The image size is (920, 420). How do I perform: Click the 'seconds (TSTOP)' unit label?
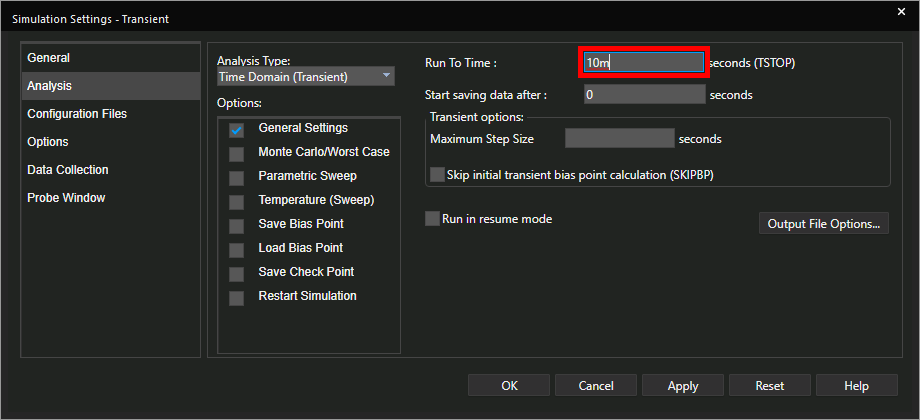(752, 62)
